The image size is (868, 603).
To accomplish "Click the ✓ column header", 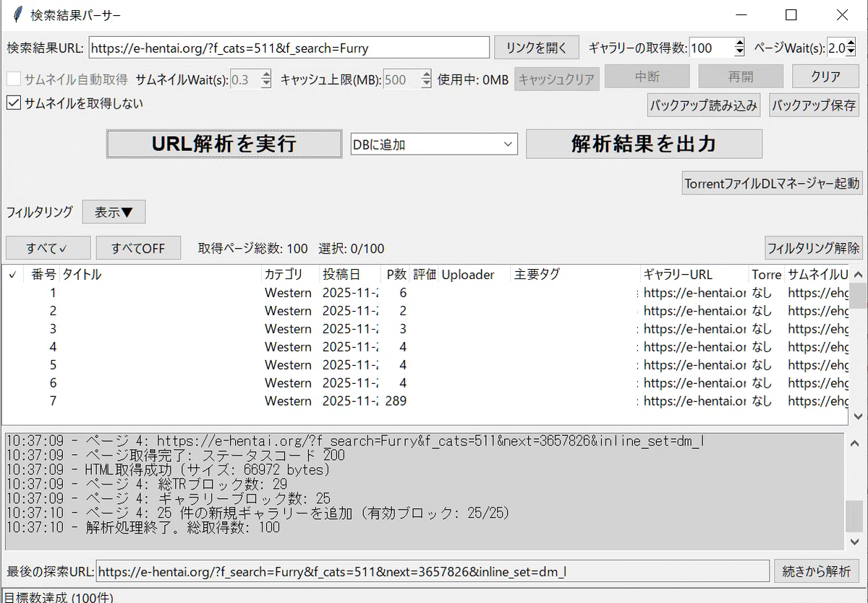I will [12, 274].
